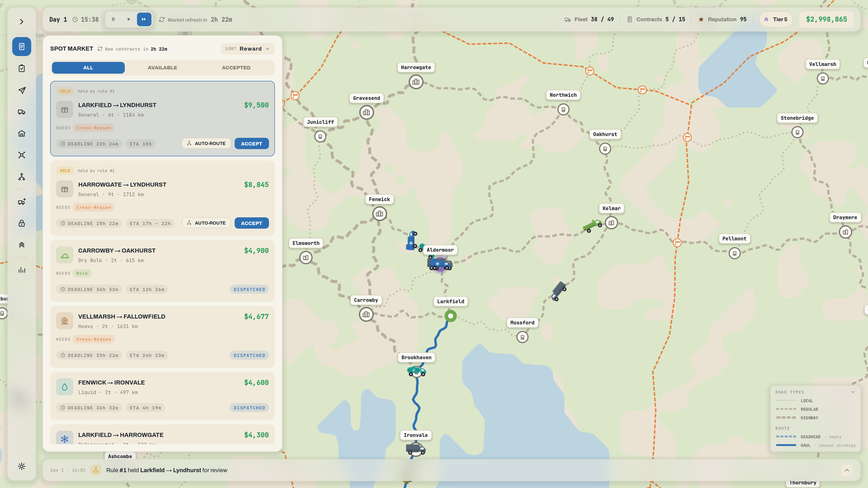The image size is (868, 488).
Task: Click the Draymere city marker
Action: point(845,232)
